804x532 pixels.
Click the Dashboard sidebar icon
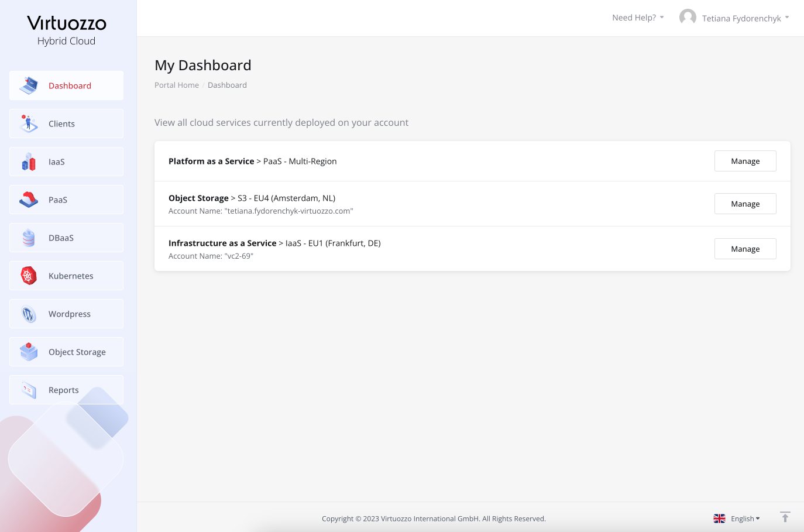click(29, 85)
